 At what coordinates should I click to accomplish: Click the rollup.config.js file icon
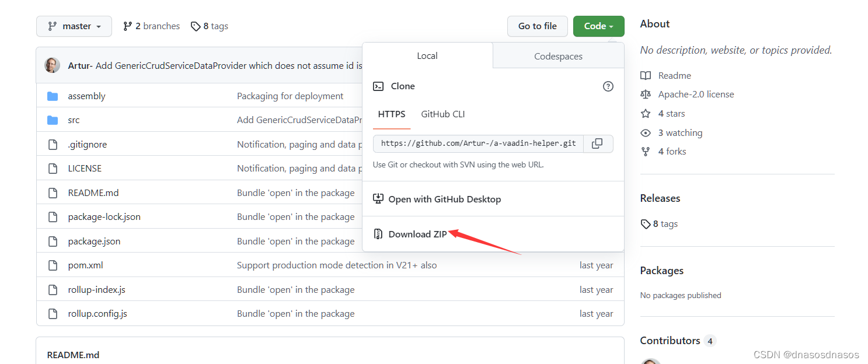[53, 314]
